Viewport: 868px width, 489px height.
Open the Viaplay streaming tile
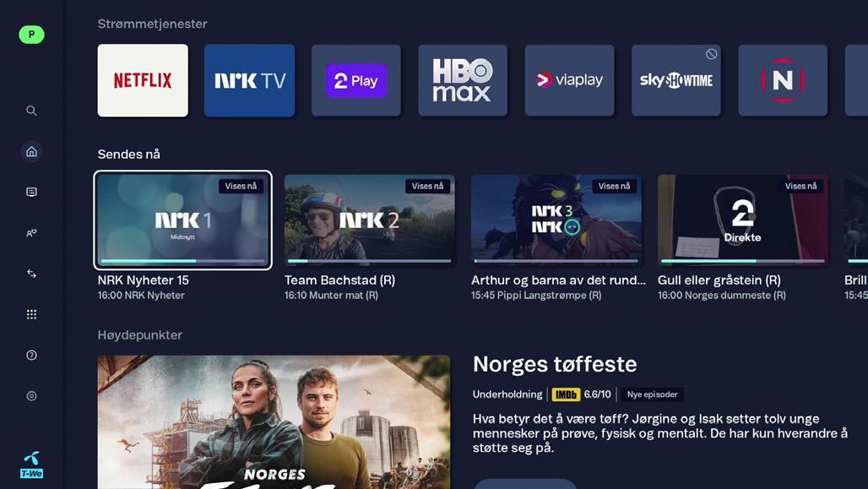570,80
